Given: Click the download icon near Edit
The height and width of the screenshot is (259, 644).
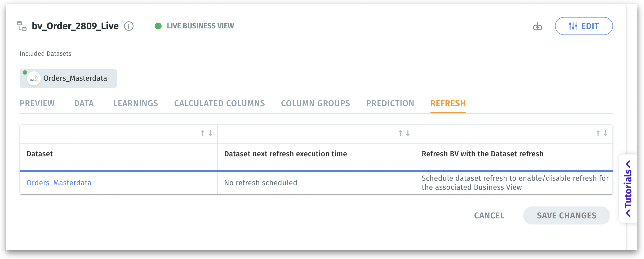Looking at the screenshot, I should [537, 26].
